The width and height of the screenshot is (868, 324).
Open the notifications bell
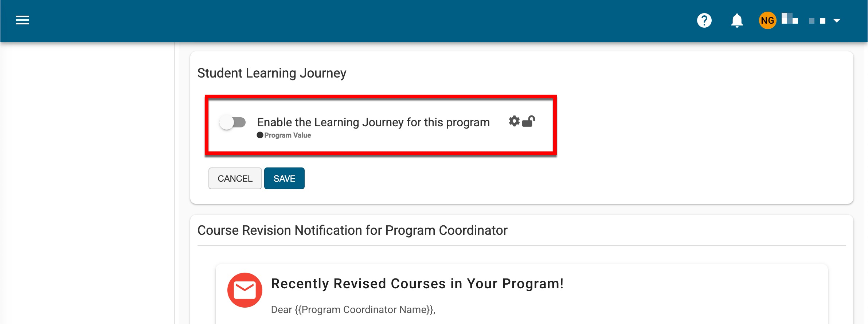[x=737, y=20]
